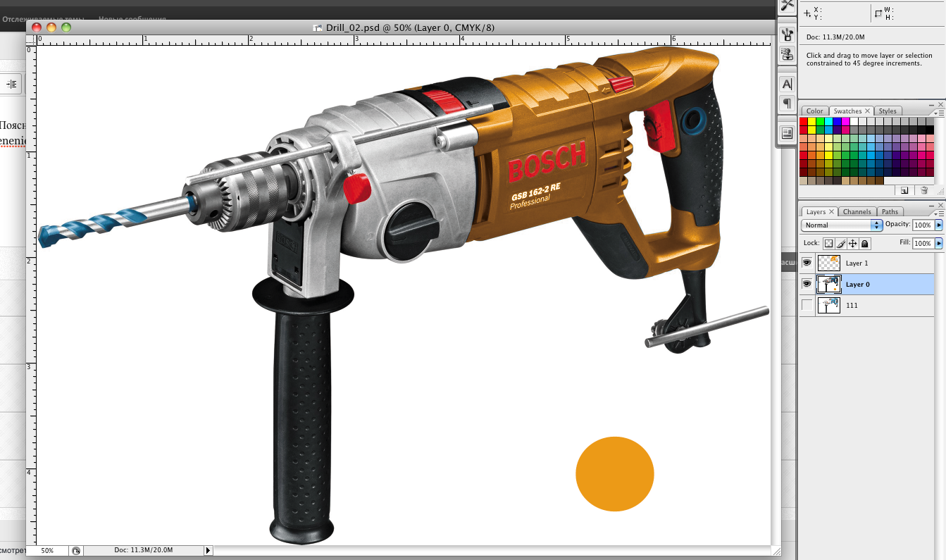Open the Character panel 'A' icon
The width and height of the screenshot is (946, 560).
(x=788, y=83)
